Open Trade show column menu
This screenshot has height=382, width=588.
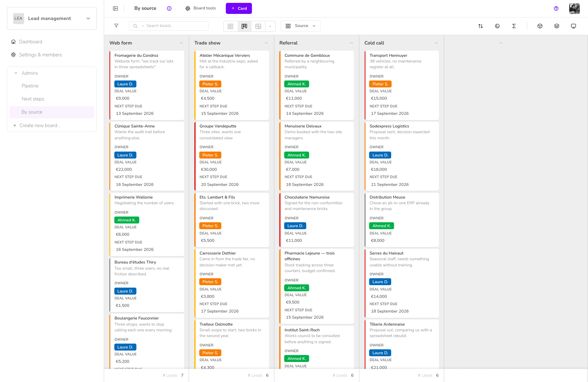(266, 43)
